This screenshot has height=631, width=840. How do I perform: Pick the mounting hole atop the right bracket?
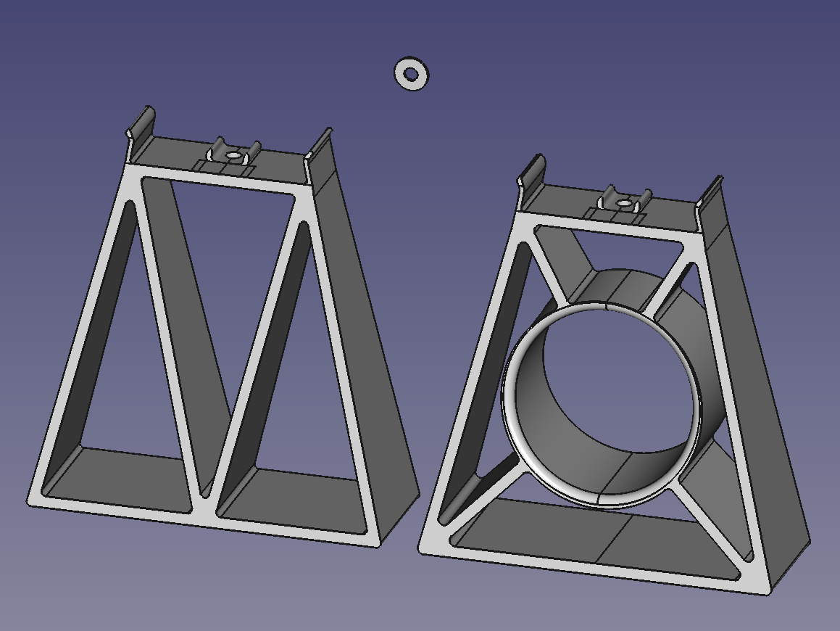point(624,203)
